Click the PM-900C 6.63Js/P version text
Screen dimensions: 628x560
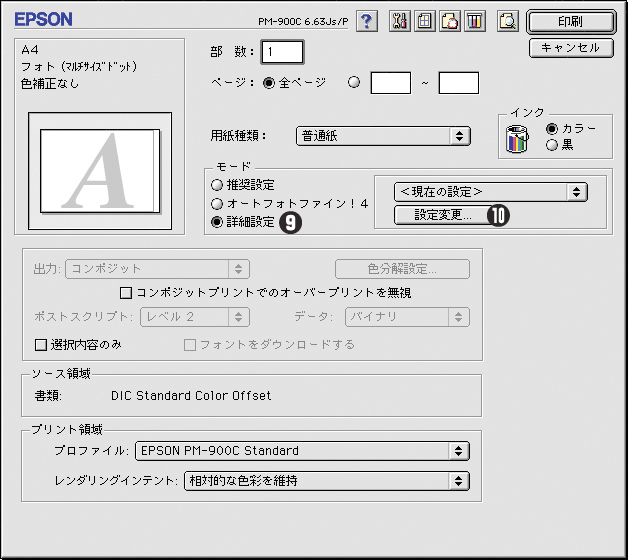303,21
